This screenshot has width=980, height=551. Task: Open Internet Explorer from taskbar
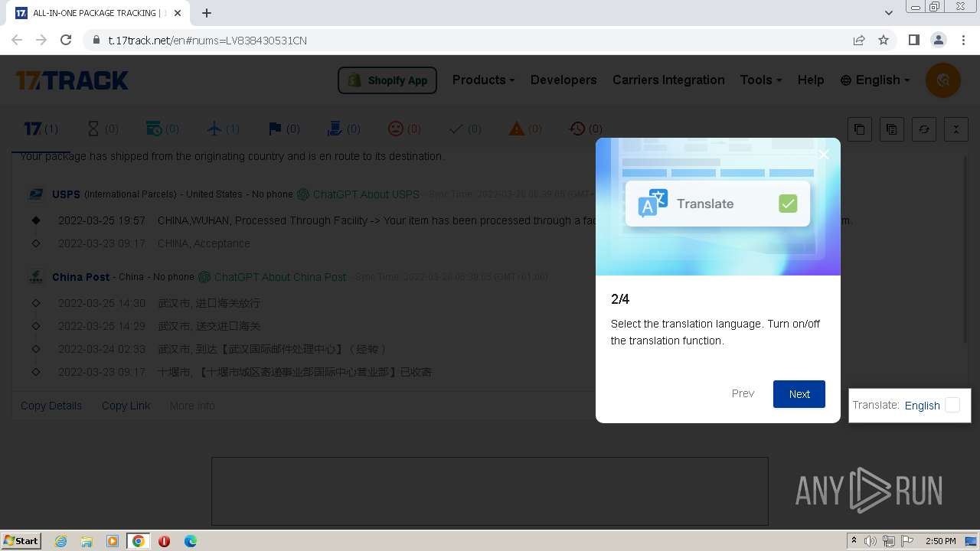pos(61,541)
